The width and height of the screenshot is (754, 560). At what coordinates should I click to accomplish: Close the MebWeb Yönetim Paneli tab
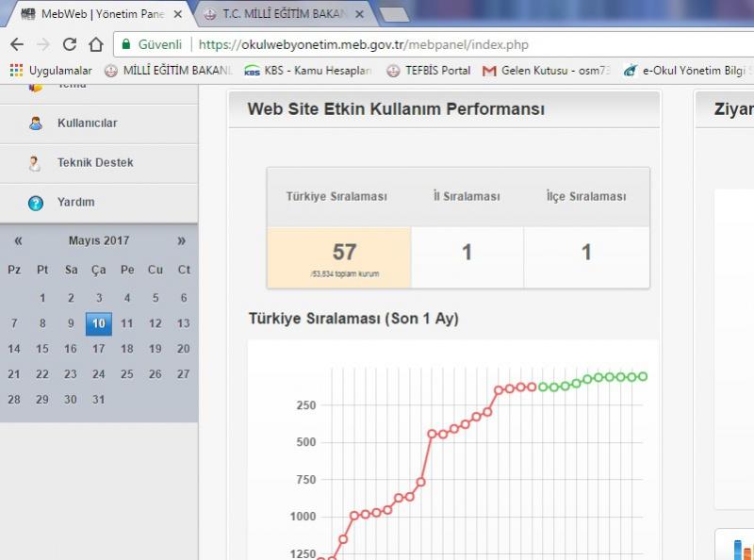[x=178, y=15]
